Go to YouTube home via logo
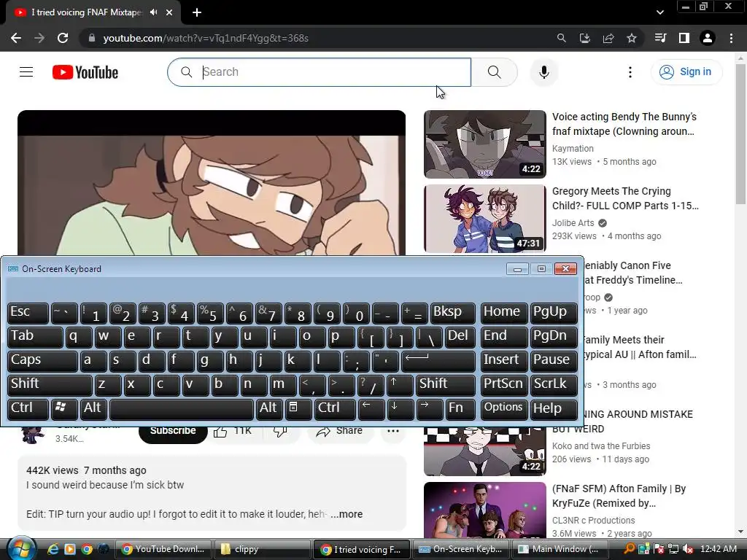747x560 pixels. click(x=85, y=72)
